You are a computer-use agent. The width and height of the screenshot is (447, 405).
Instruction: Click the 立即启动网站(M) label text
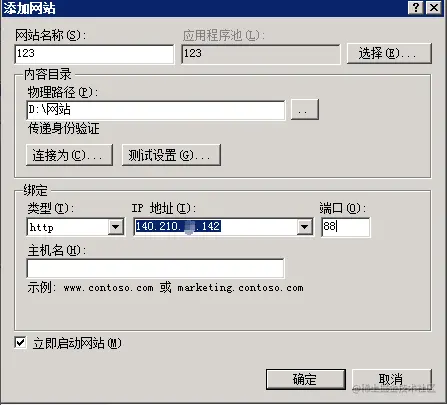coord(77,343)
